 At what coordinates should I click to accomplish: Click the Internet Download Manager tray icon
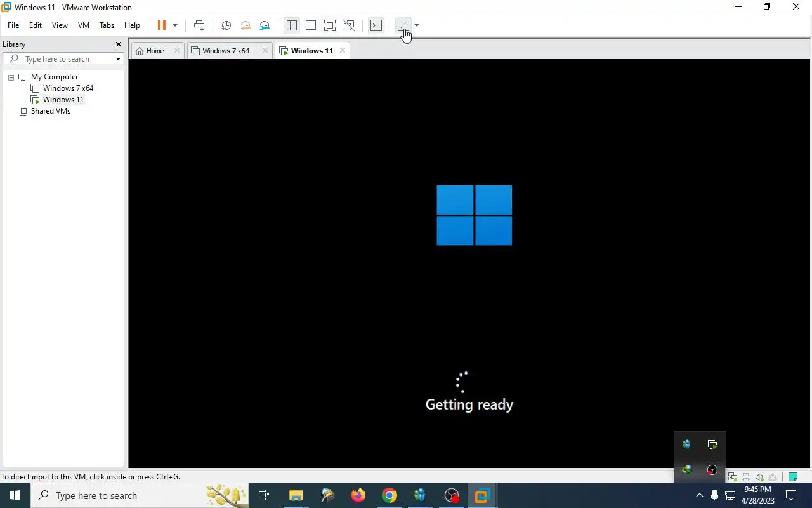686,471
